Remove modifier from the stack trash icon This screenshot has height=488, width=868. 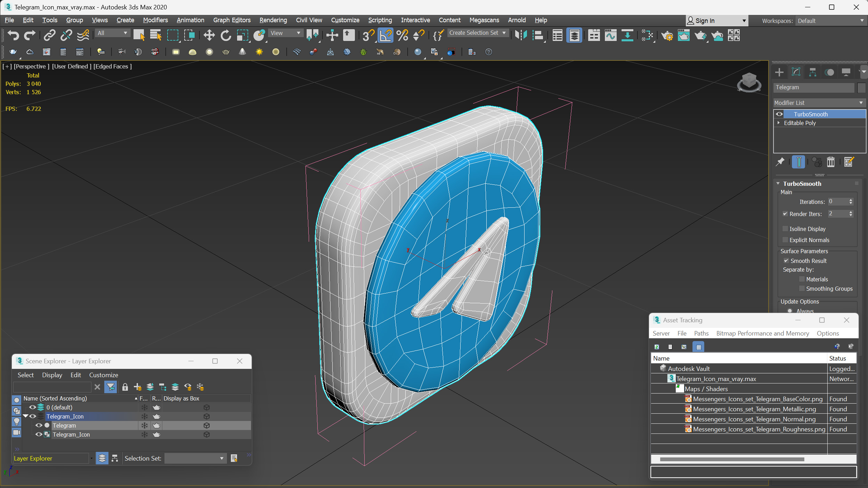[x=830, y=162]
